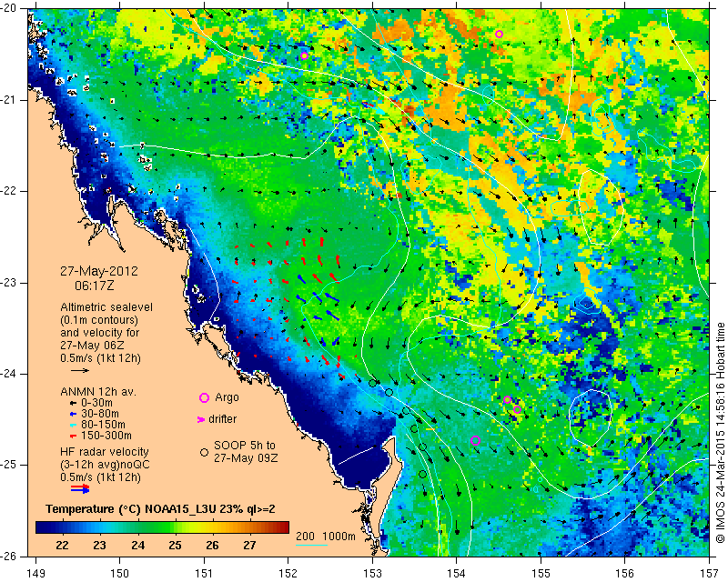Click the magenta Argo circle in the legend
Image resolution: width=728 pixels, height=582 pixels.
(204, 397)
